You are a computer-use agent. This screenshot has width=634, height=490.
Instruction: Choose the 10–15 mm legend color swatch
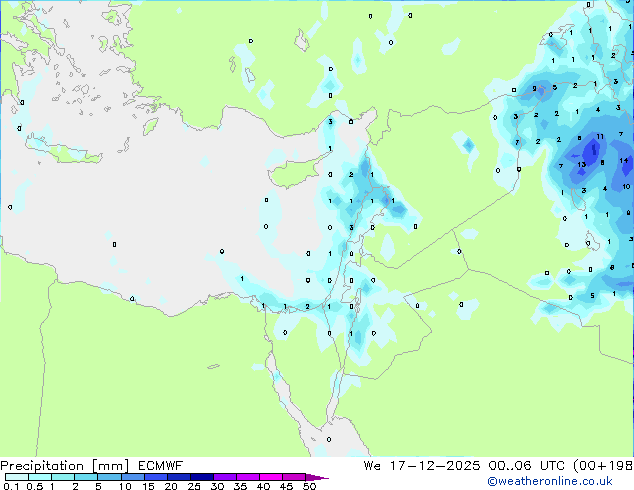[x=132, y=477]
